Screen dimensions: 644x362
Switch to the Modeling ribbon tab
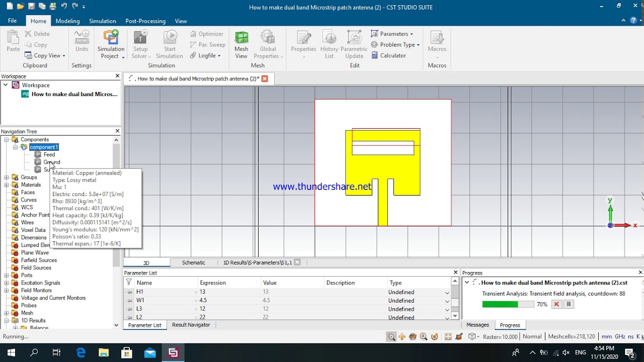(67, 21)
